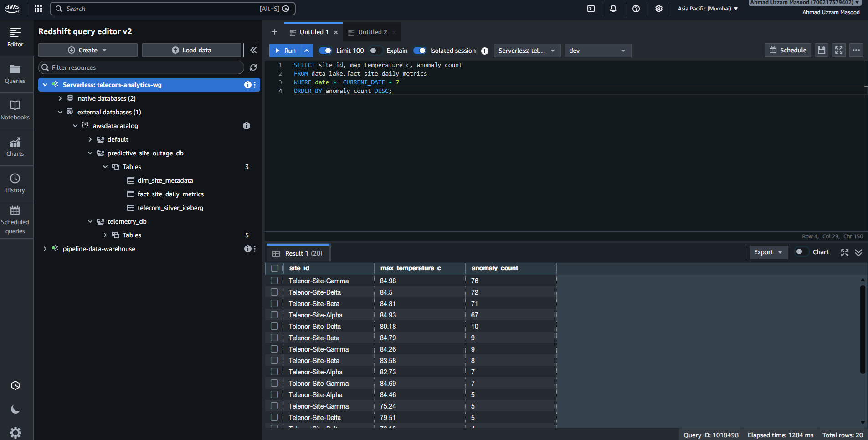Viewport: 868px width, 440px height.
Task: Save the query with the disk icon
Action: tap(822, 50)
